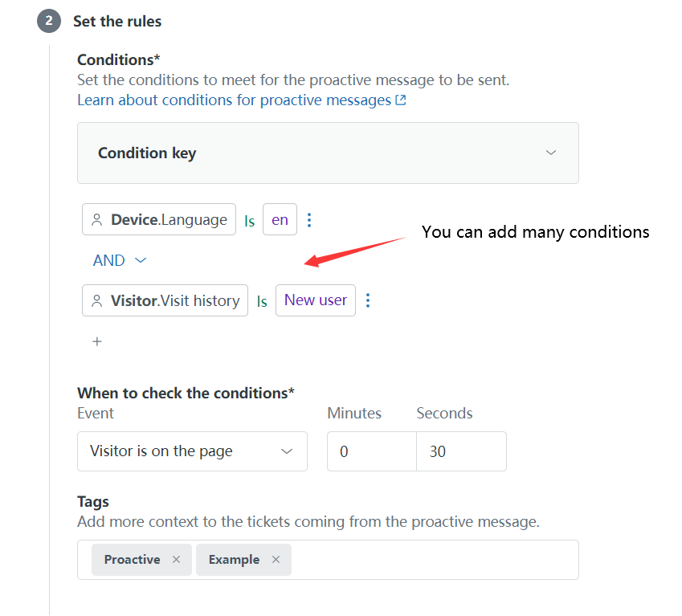
Task: Click external link icon beside Learn about conditions
Action: [x=401, y=100]
